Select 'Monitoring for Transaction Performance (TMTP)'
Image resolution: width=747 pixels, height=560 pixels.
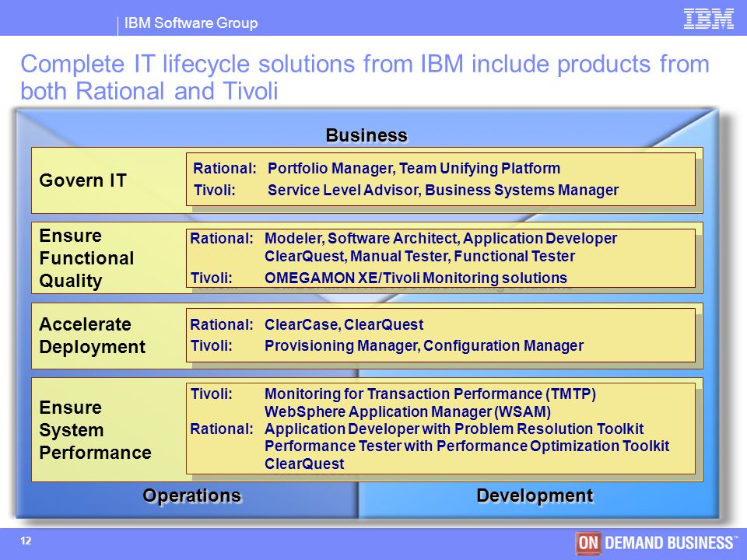[x=430, y=394]
